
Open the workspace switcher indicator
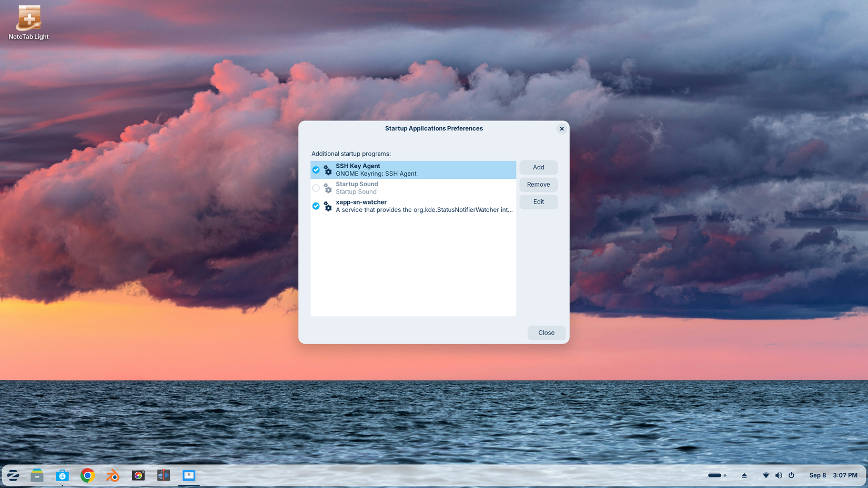[x=717, y=475]
